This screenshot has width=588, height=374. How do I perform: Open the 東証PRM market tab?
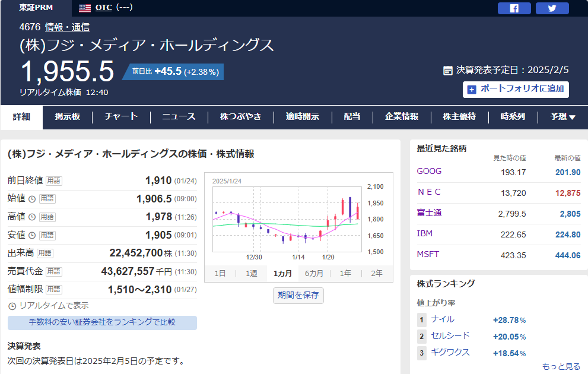pos(36,8)
